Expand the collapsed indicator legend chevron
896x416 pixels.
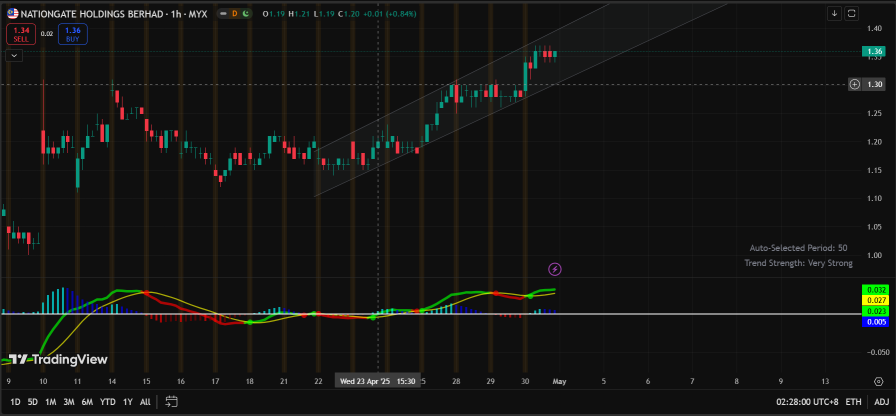coord(14,55)
